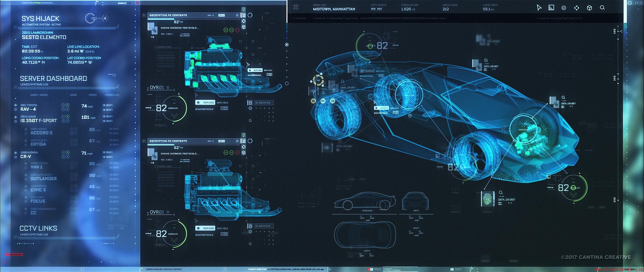Toggle the 2015 Lexus IS 350T radio indicator
Viewport: 644px width, 272px height.
pyautogui.click(x=15, y=117)
